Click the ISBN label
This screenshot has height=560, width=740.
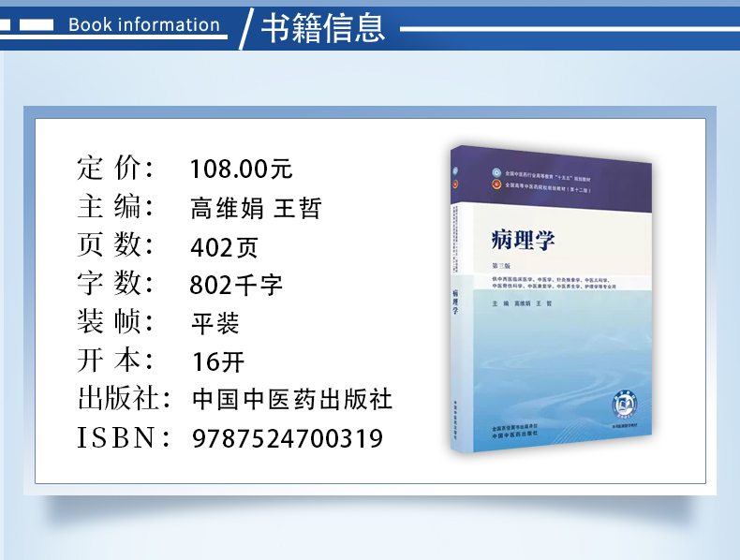point(123,437)
